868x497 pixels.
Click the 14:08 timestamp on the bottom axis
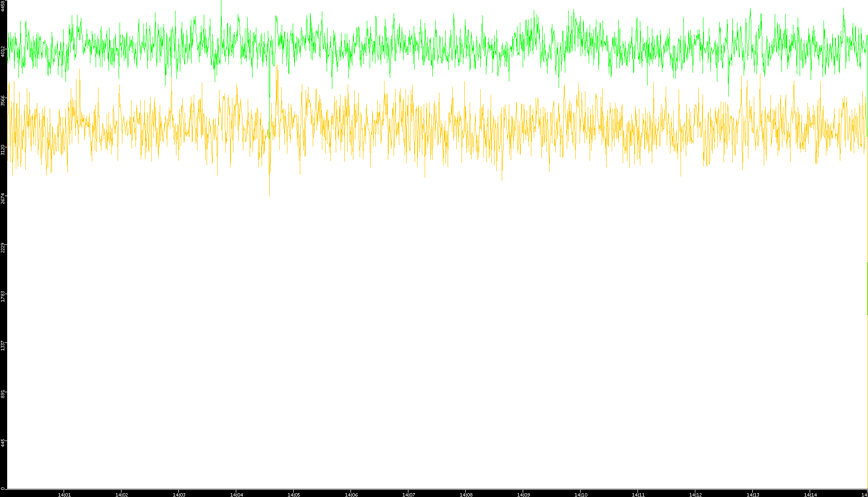tap(466, 495)
